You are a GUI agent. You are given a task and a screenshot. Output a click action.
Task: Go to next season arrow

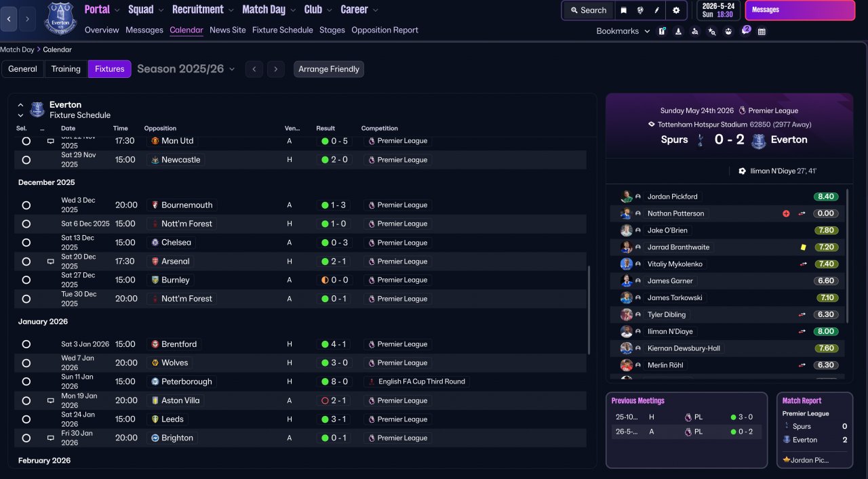[x=275, y=69]
